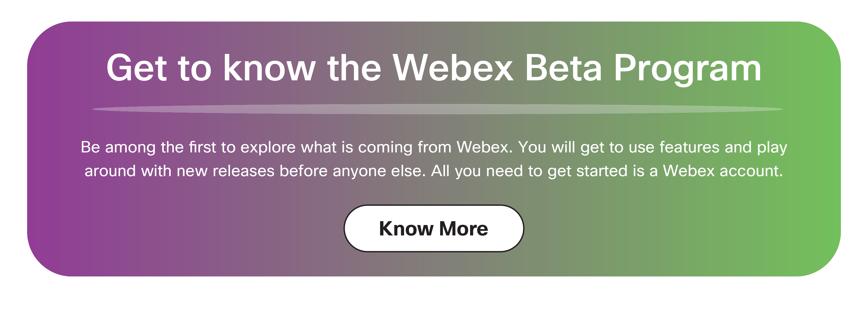Click the word "Get" in the heading
The image size is (868, 331).
click(137, 68)
